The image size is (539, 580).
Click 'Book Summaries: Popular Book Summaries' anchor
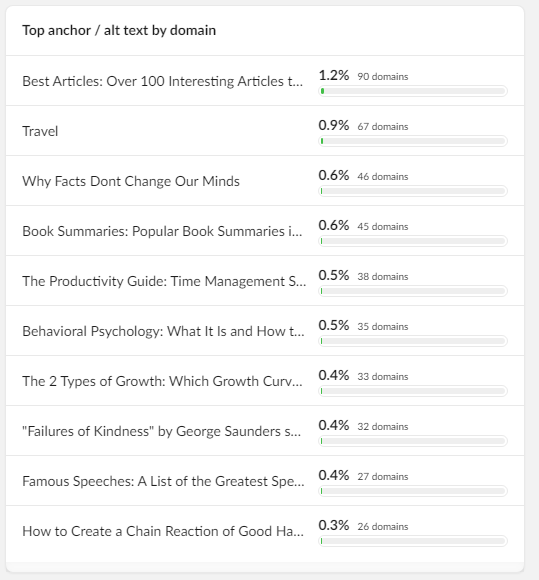(x=162, y=231)
